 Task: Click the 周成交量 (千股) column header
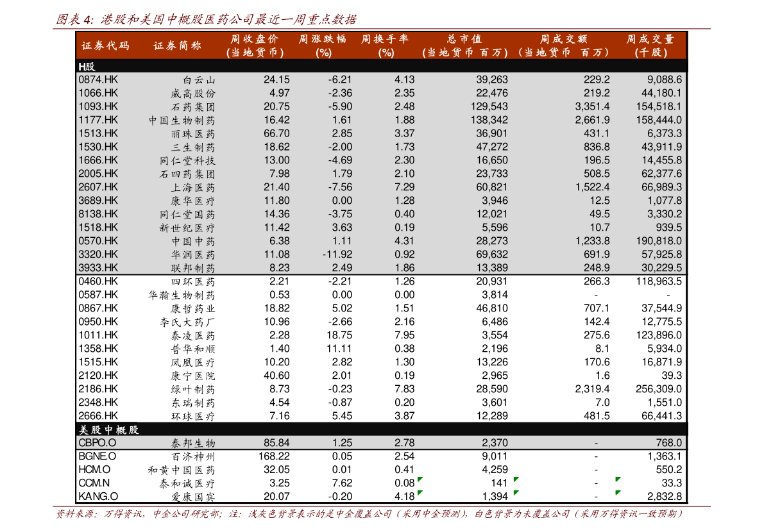click(x=650, y=46)
